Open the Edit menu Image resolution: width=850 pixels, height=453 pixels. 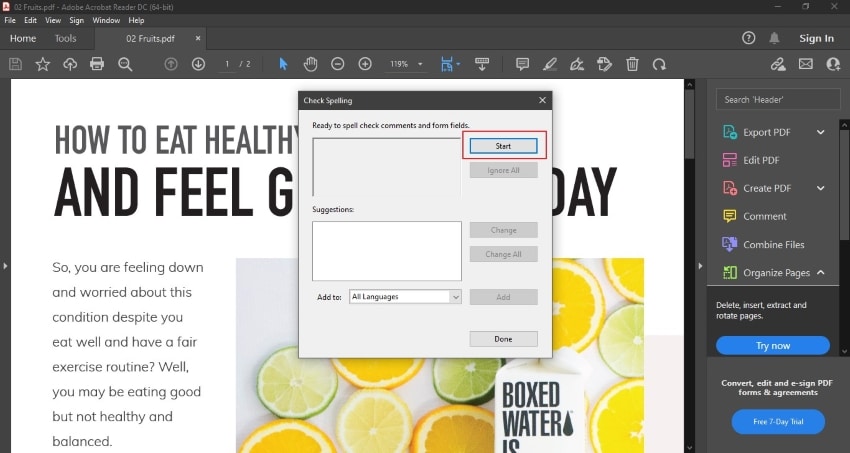(30, 20)
